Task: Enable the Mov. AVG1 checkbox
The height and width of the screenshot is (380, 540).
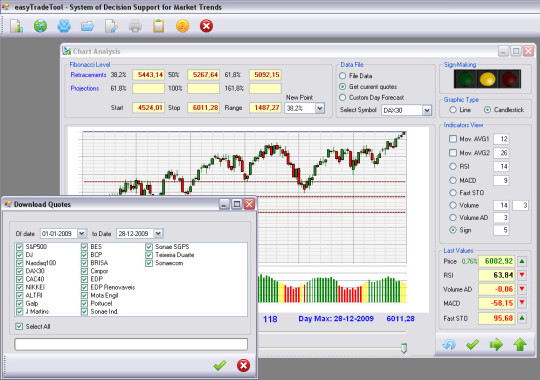Action: (x=453, y=139)
